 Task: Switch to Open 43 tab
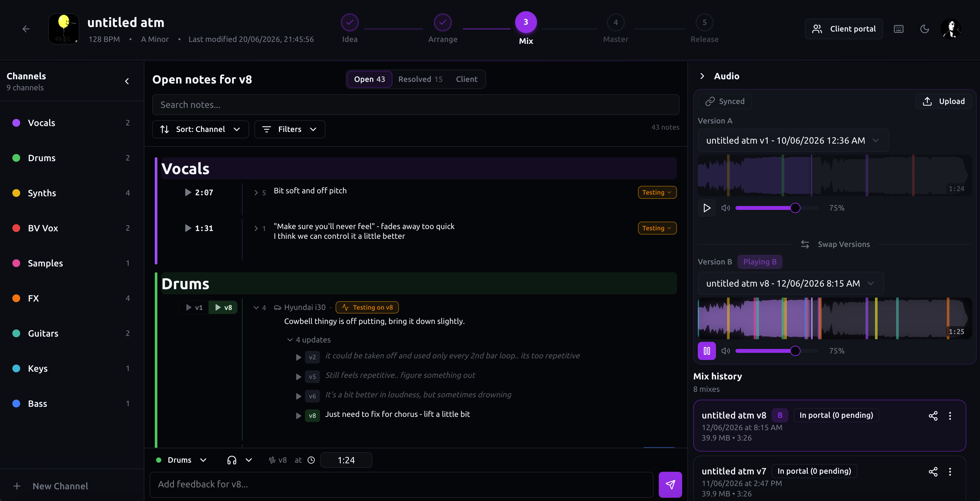[x=369, y=79]
